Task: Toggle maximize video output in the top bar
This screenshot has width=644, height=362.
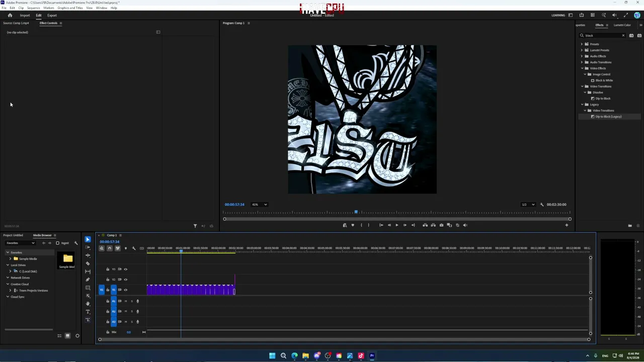Action: (625, 15)
